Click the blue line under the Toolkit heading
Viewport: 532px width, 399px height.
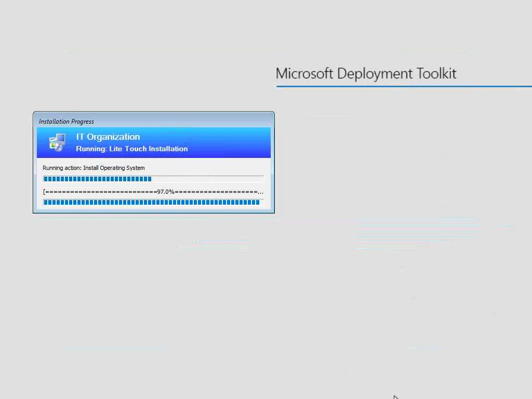pos(404,86)
